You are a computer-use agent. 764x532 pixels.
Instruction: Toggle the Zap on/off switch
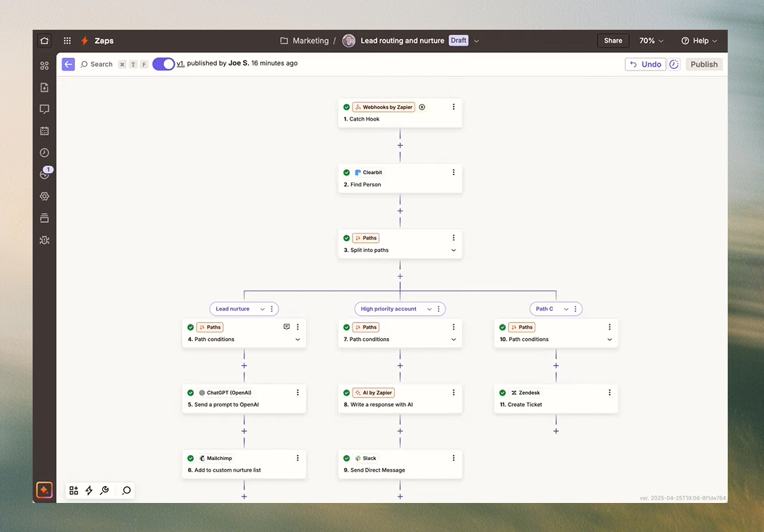click(163, 64)
